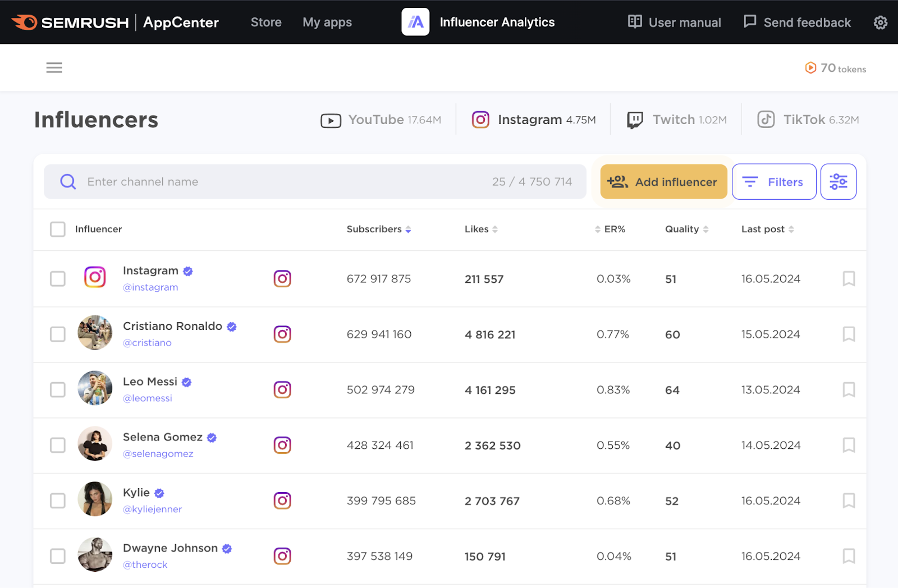The width and height of the screenshot is (898, 588).
Task: Click the Send feedback icon
Action: pos(750,22)
